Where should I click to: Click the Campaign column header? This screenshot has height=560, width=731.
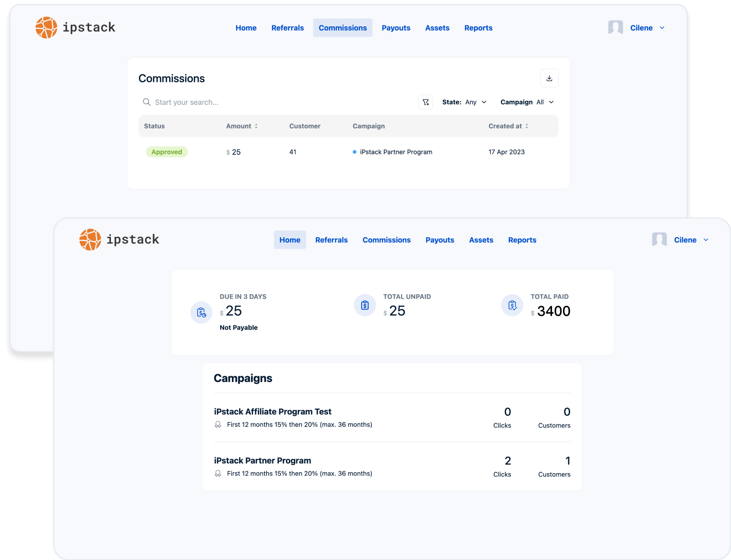(369, 126)
